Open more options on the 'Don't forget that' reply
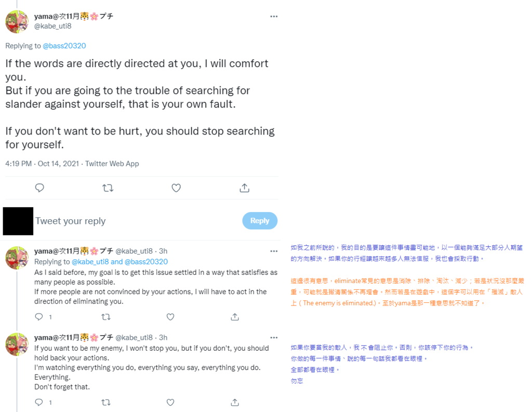 (x=274, y=338)
